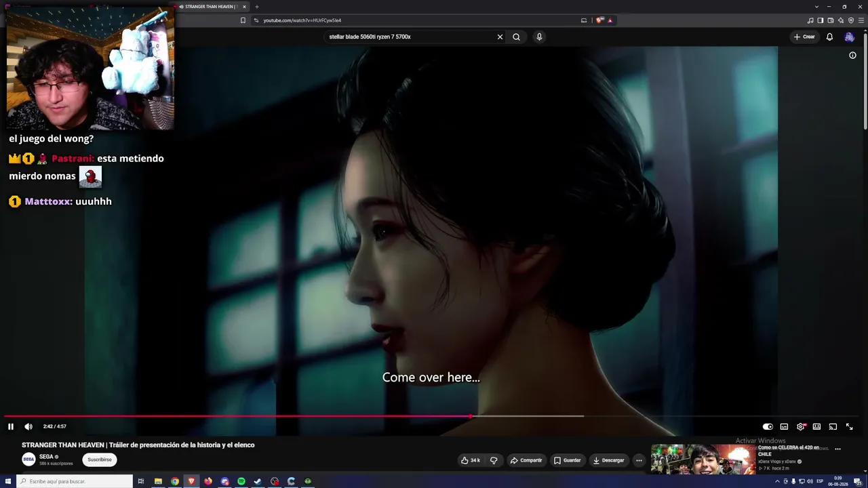Click the Windows taskbar search box
868x488 pixels.
tap(75, 481)
